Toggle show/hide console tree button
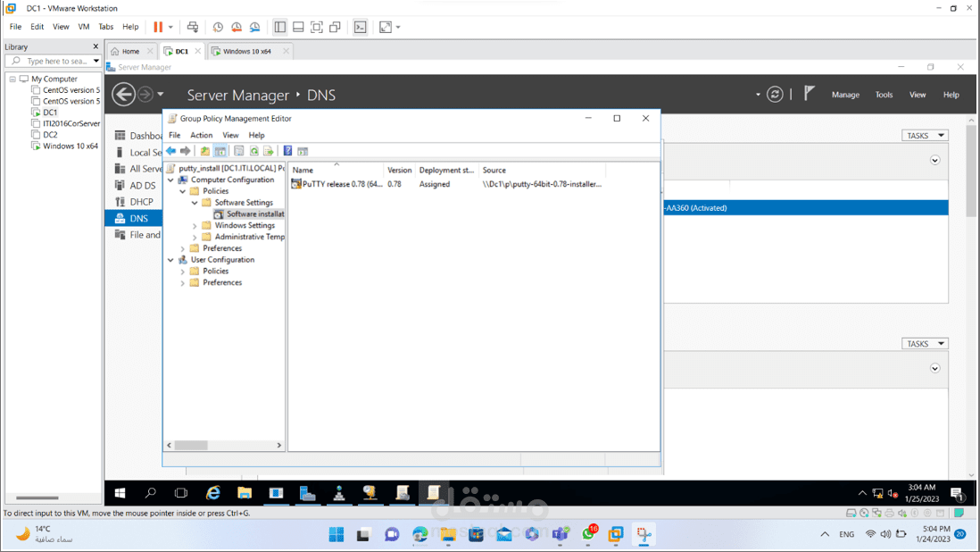Screen dimensions: 980x552 pos(220,151)
